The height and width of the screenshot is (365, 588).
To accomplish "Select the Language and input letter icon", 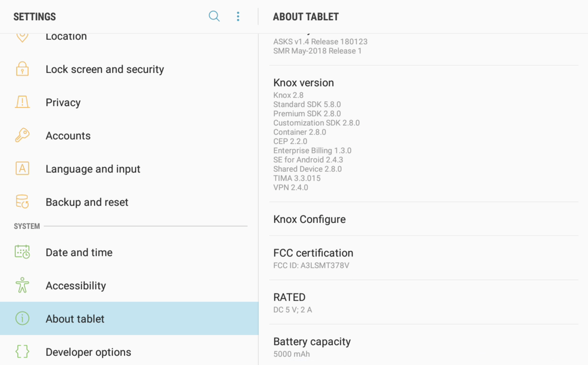I will point(23,169).
